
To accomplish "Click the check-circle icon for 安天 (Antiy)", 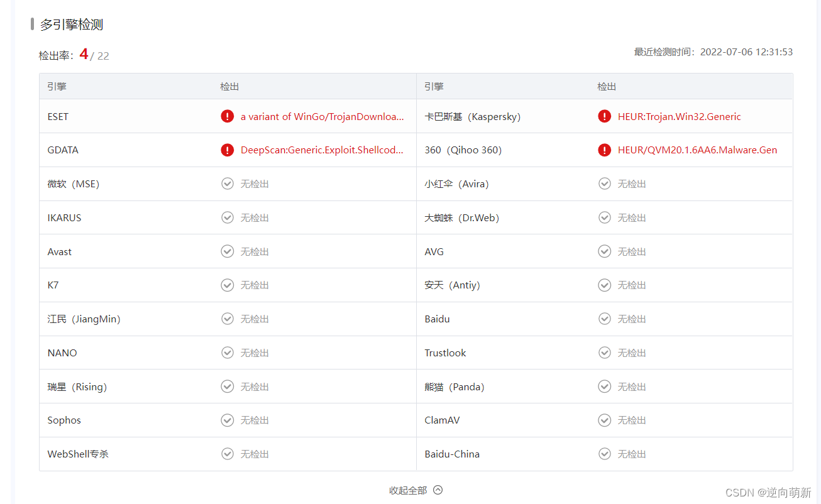I will (x=605, y=285).
